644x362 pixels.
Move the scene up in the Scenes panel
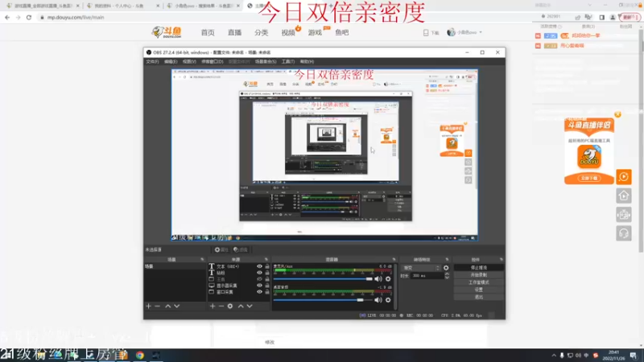[168, 306]
